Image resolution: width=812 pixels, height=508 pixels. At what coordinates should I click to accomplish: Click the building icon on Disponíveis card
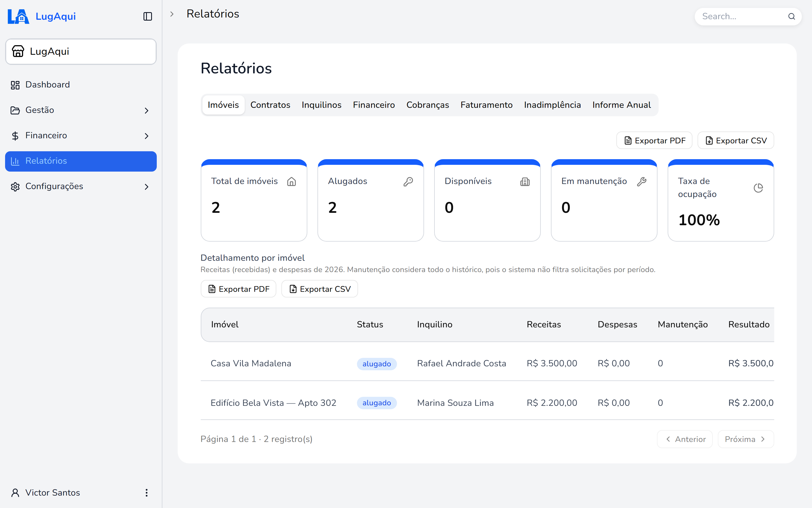tap(525, 182)
